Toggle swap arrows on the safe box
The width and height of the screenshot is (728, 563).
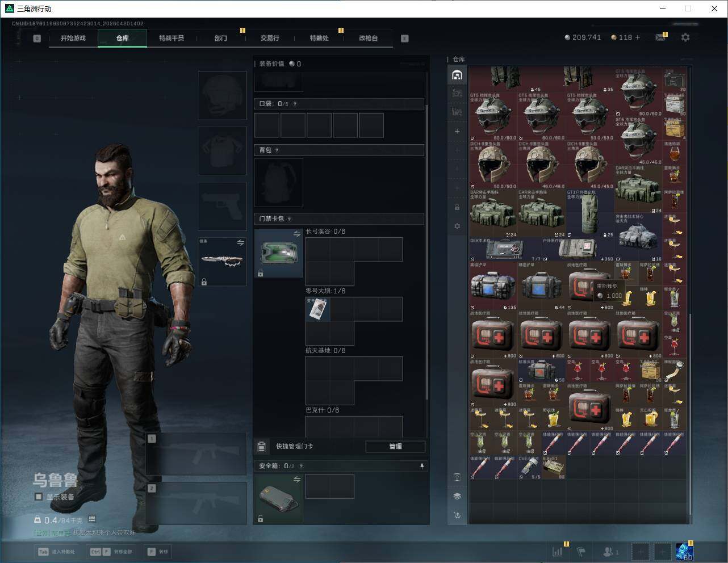click(296, 480)
